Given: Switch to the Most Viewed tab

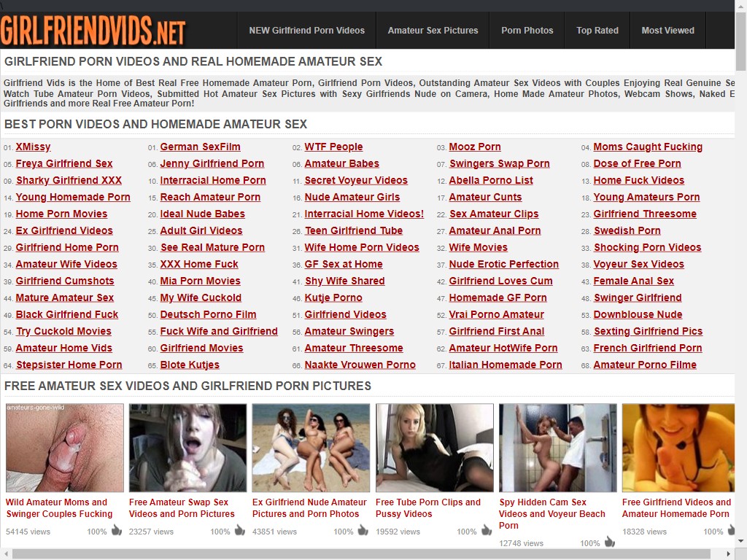Looking at the screenshot, I should tap(667, 31).
